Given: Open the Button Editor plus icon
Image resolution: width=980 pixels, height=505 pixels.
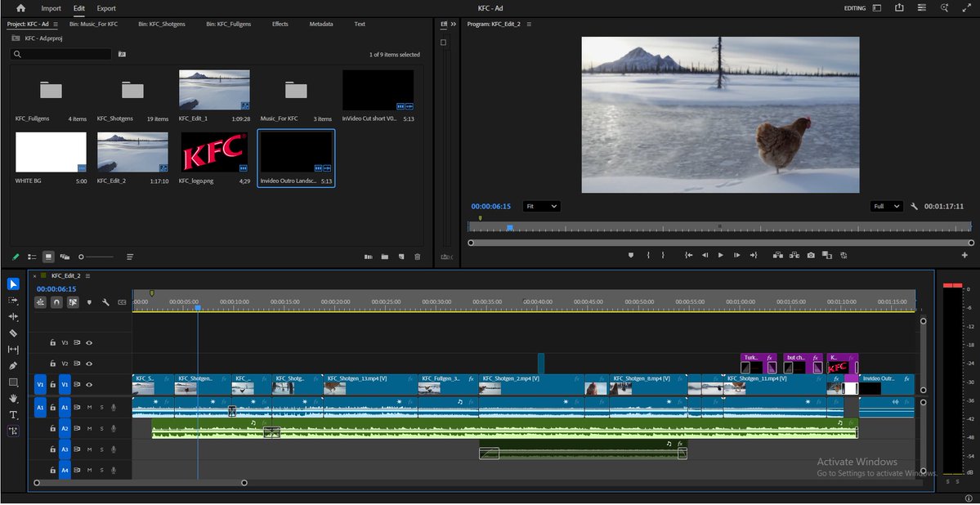Looking at the screenshot, I should [x=964, y=255].
